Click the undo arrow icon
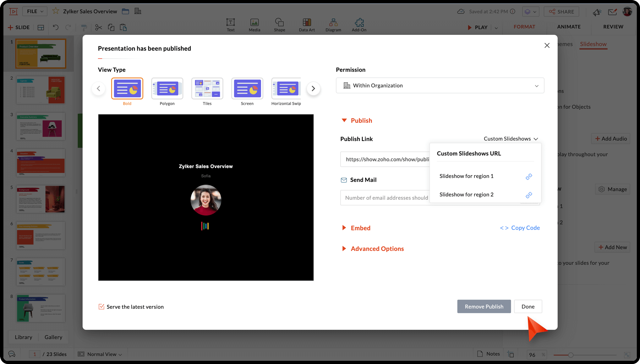640x364 pixels. pyautogui.click(x=56, y=28)
